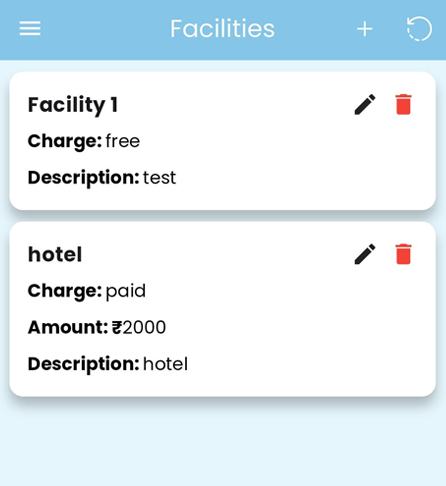Edit the hotel facility using pencil icon
The image size is (446, 486).
(365, 254)
